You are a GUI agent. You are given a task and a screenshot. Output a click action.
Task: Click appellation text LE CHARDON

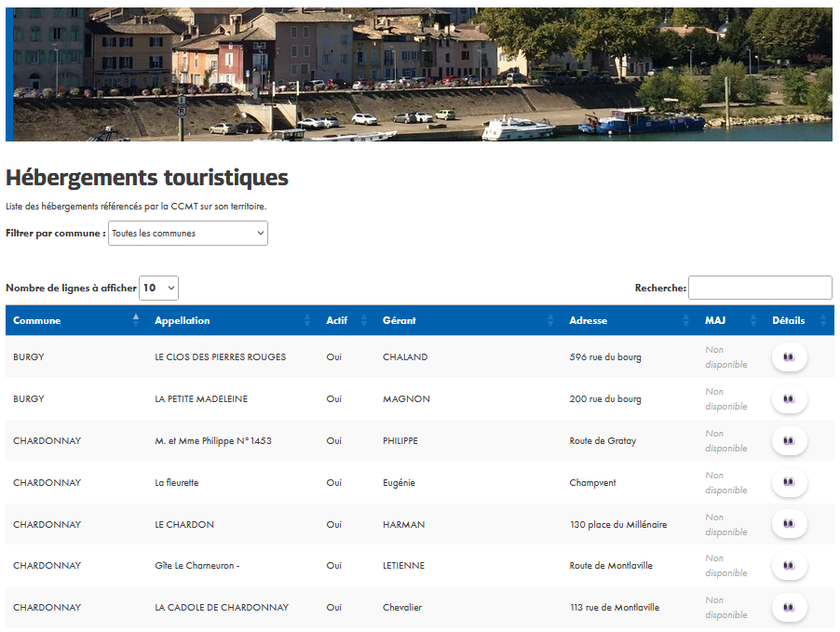coord(184,524)
